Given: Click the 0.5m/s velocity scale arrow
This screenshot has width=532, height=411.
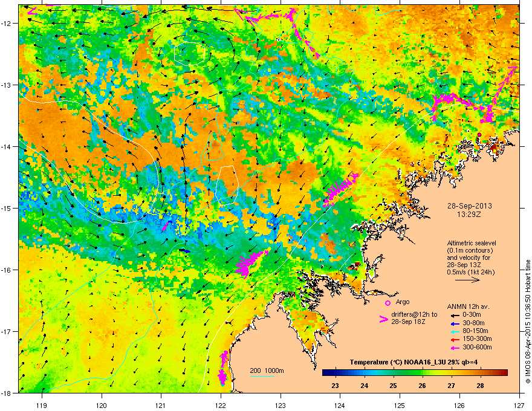Looking at the screenshot, I should point(467,280).
